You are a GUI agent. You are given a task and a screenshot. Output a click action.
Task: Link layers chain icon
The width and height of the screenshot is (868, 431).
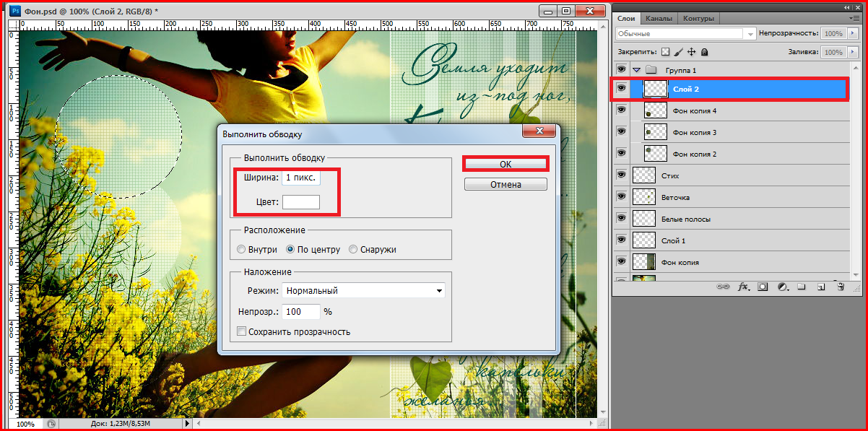click(x=723, y=287)
